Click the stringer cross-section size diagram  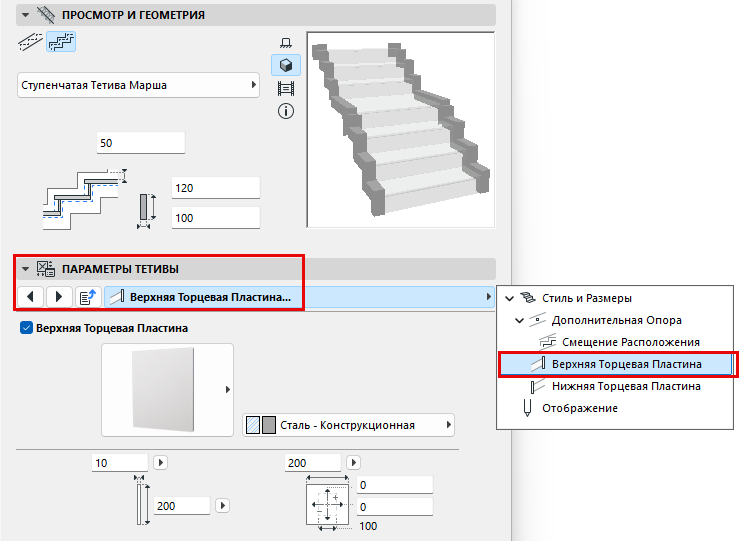click(x=147, y=212)
